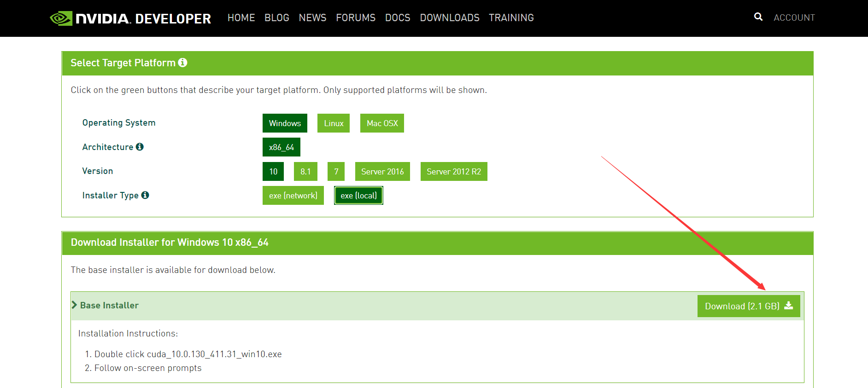868x388 pixels.
Task: Open TRAINING in the top navigation
Action: pyautogui.click(x=511, y=18)
